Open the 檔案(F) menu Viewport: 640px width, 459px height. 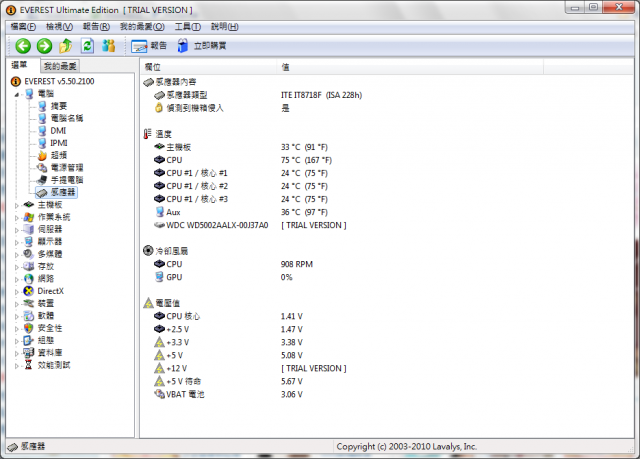(x=23, y=27)
